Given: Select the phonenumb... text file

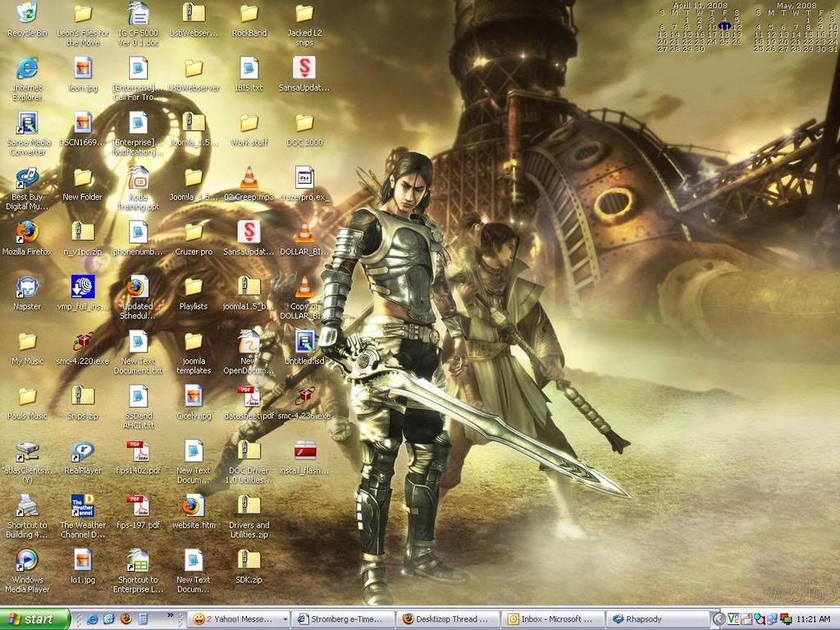Looking at the screenshot, I should [138, 239].
